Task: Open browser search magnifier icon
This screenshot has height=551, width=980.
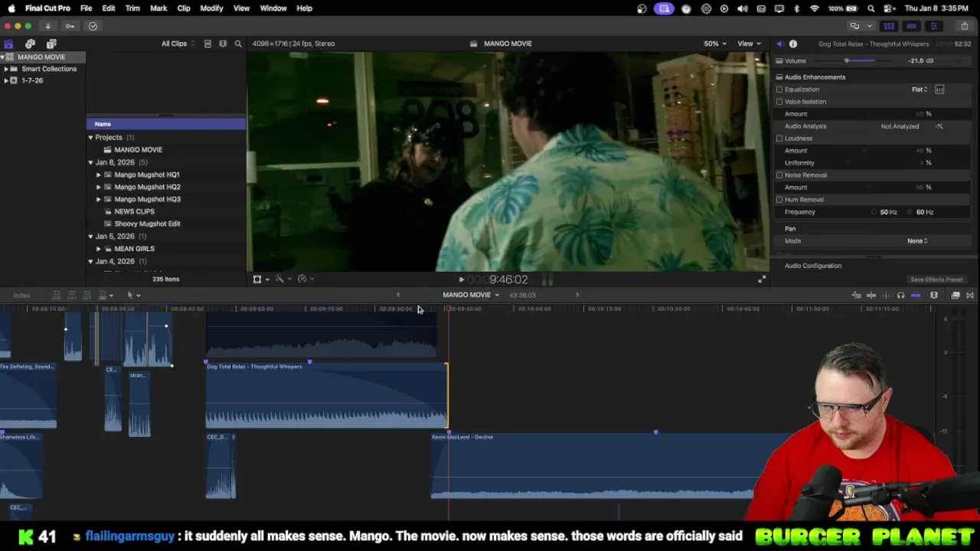Action: coord(238,44)
